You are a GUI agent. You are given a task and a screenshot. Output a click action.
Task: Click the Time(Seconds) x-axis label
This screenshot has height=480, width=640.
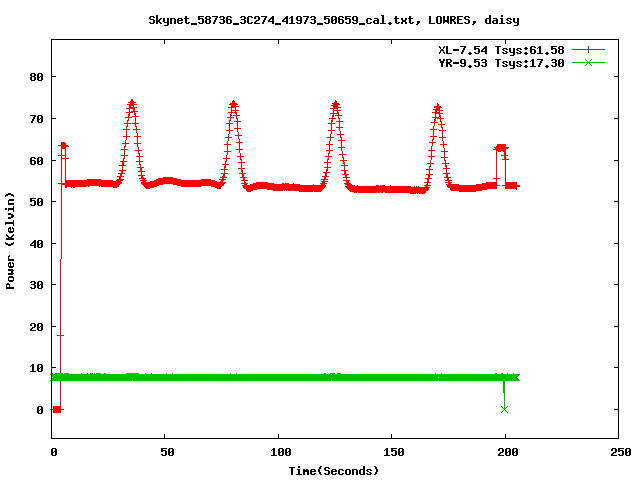333,471
